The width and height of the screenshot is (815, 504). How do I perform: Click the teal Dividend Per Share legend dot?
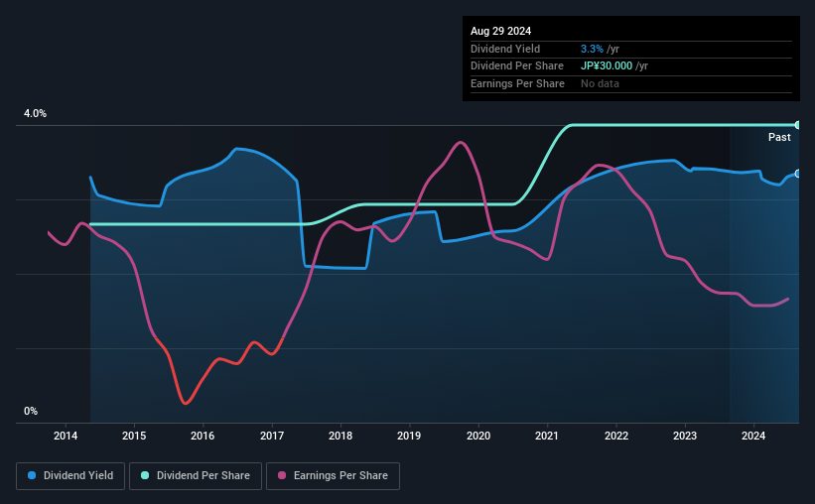tap(145, 475)
